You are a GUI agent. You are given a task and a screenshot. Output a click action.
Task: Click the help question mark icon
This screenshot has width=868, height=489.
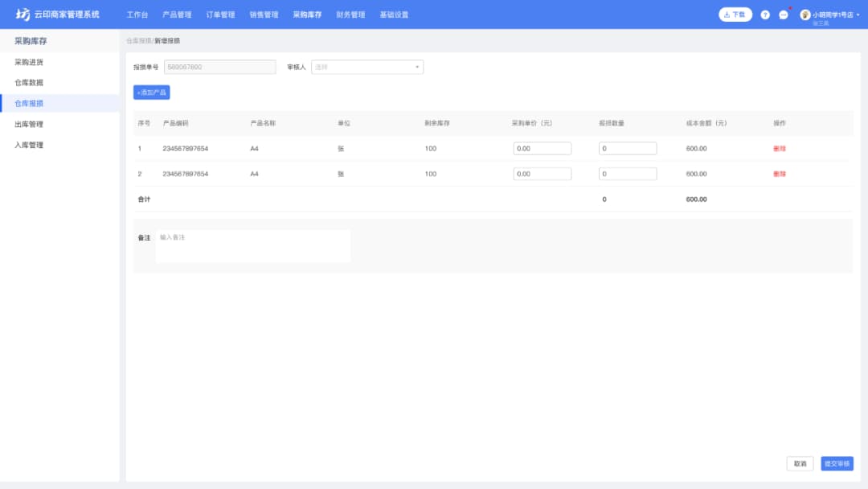coord(765,14)
